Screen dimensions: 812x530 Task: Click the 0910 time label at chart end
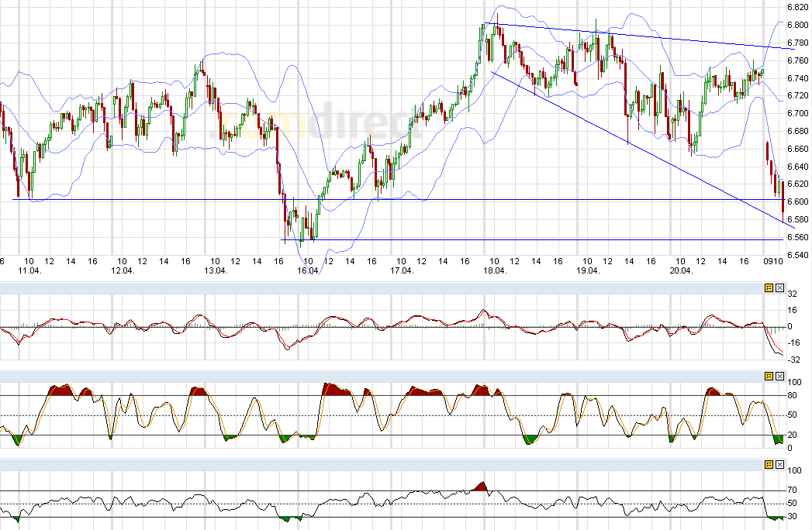pyautogui.click(x=773, y=261)
